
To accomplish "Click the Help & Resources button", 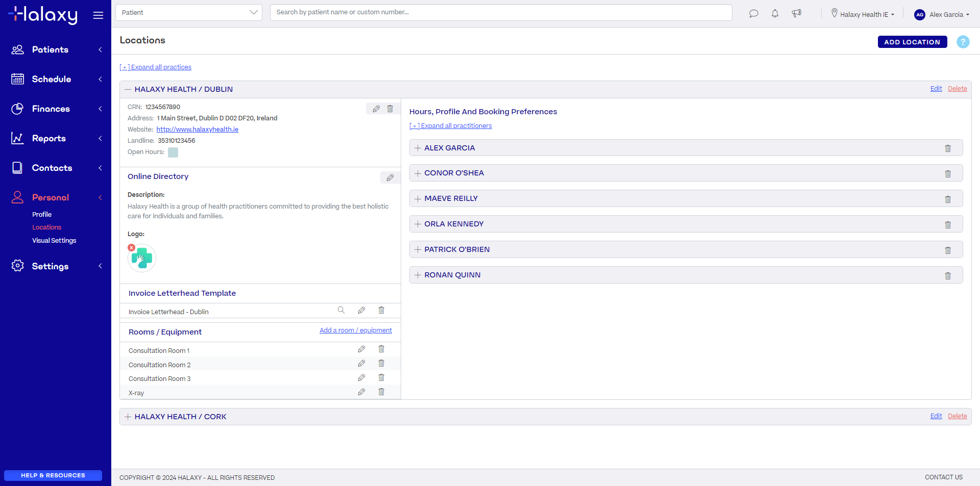I will click(53, 475).
